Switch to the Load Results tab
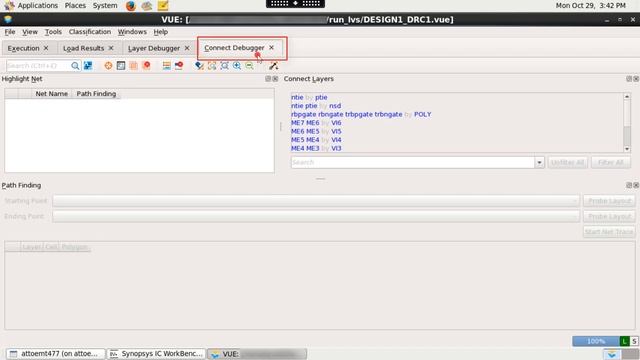The image size is (640, 360). (x=84, y=48)
